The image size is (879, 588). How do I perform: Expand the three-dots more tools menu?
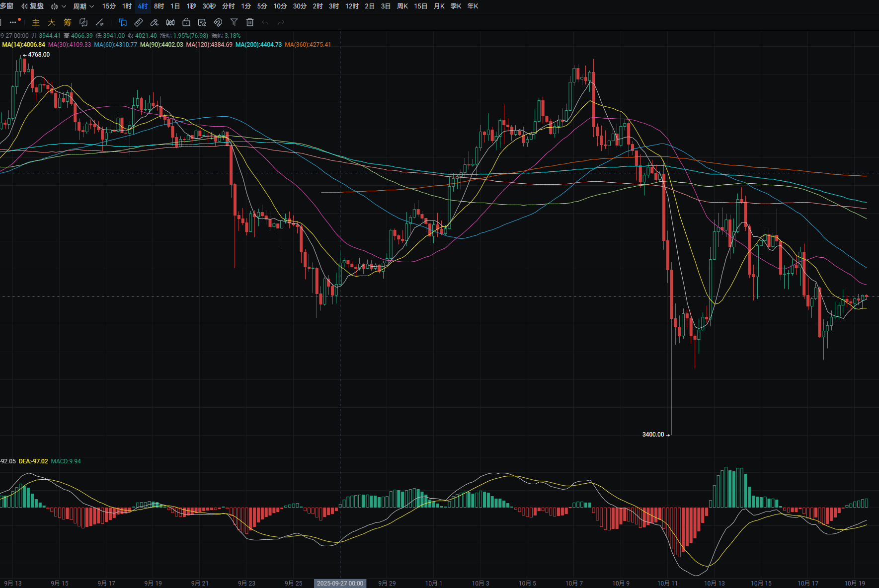13,22
